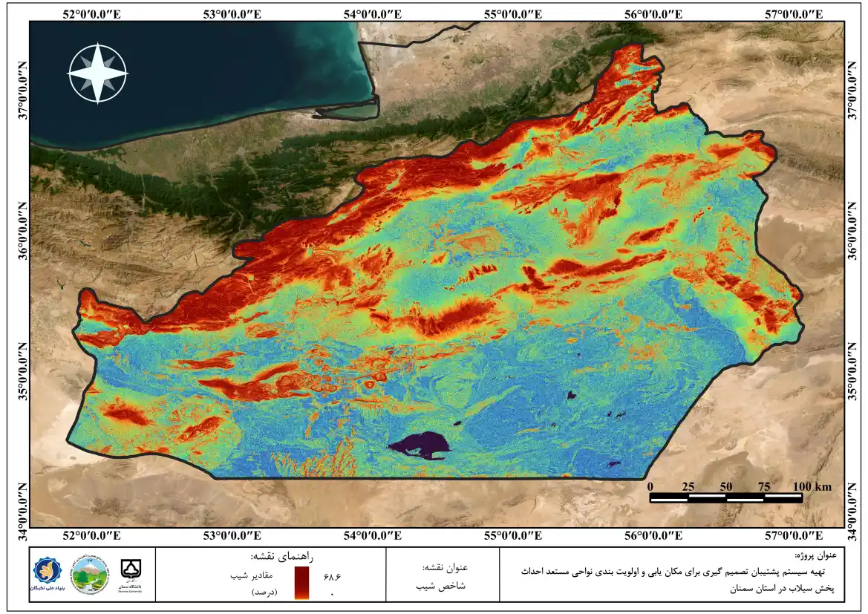Click the 52°0'0.0"E label on top edge
868x614 pixels.
point(91,14)
